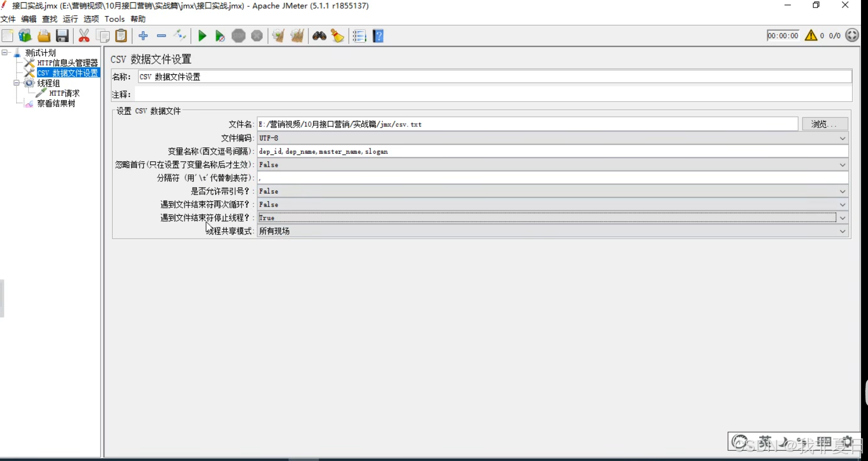The height and width of the screenshot is (461, 868).
Task: Open the 忽略首行 dropdown
Action: 553,165
